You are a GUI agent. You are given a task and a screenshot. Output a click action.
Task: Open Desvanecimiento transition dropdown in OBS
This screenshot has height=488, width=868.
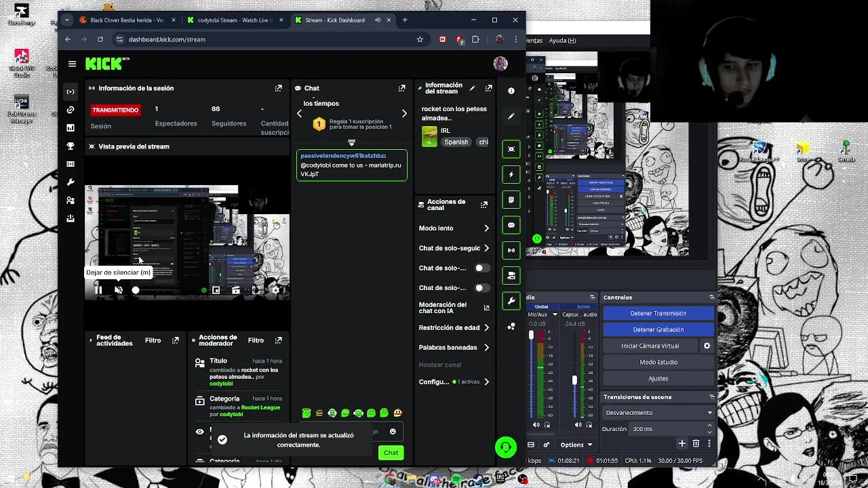point(658,413)
